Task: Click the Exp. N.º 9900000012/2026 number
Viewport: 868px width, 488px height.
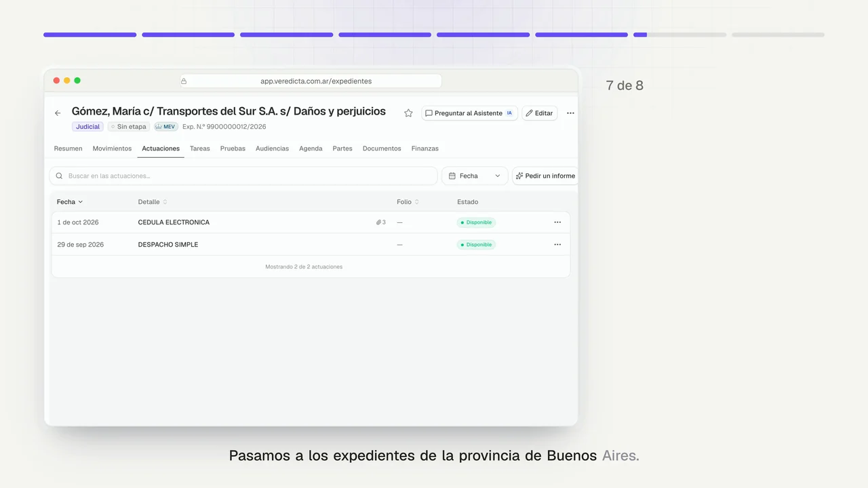Action: 224,127
